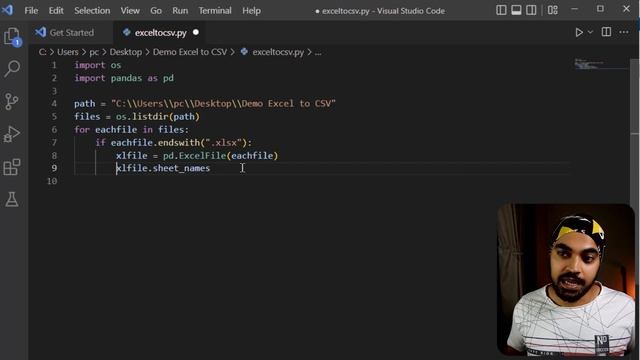Run Python file with play button
Viewport: 640px width, 360px height.
tap(579, 32)
